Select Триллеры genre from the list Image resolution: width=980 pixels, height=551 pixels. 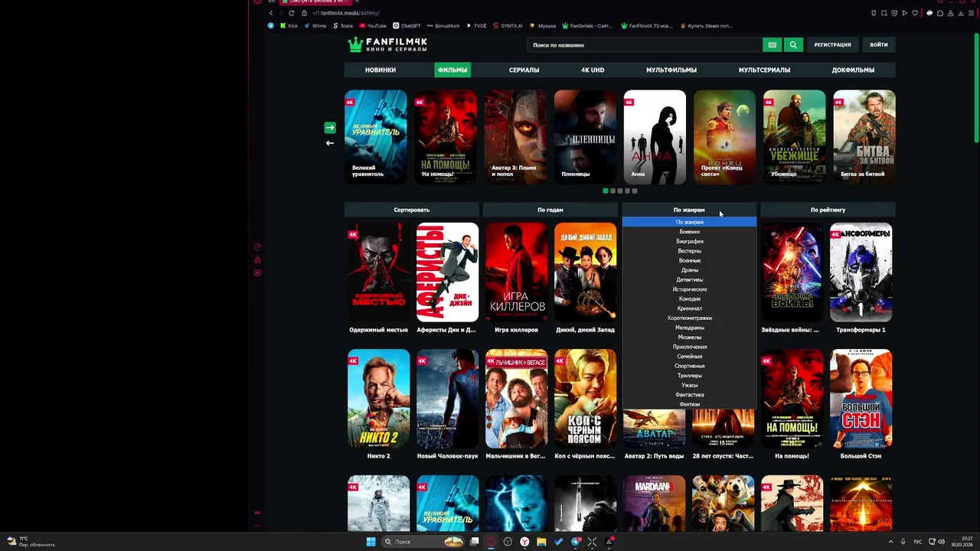689,376
